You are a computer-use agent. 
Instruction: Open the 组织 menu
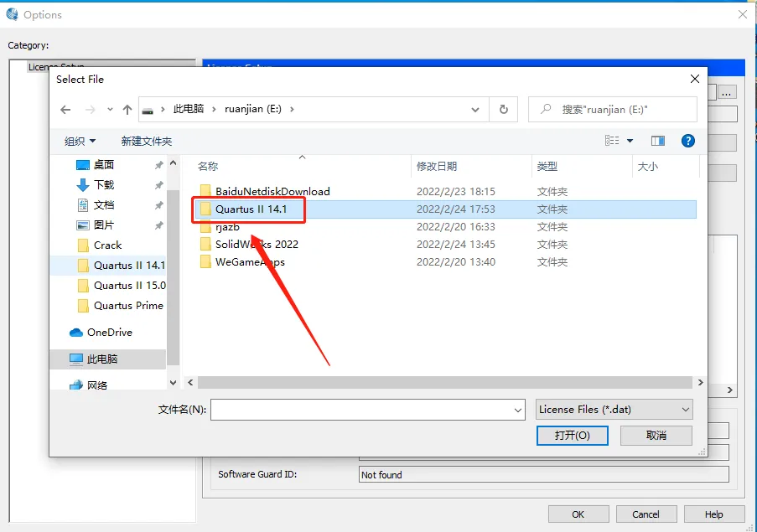[x=80, y=141]
